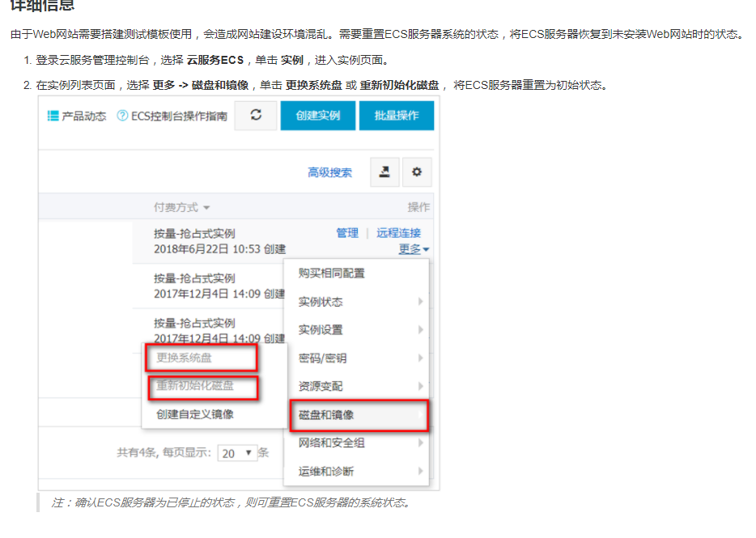The width and height of the screenshot is (756, 538).
Task: Click the 管理 link for 2018 instance
Action: (x=347, y=233)
